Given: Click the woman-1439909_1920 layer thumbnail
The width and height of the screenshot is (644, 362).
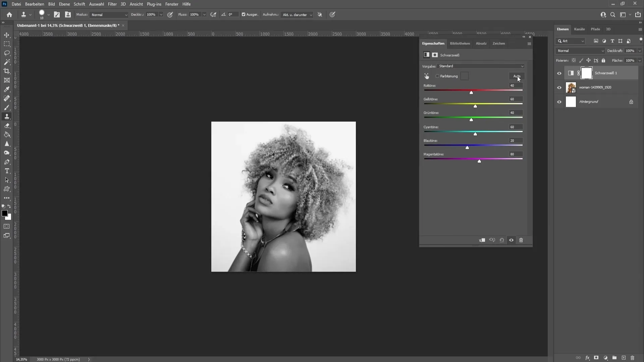Looking at the screenshot, I should tap(571, 87).
